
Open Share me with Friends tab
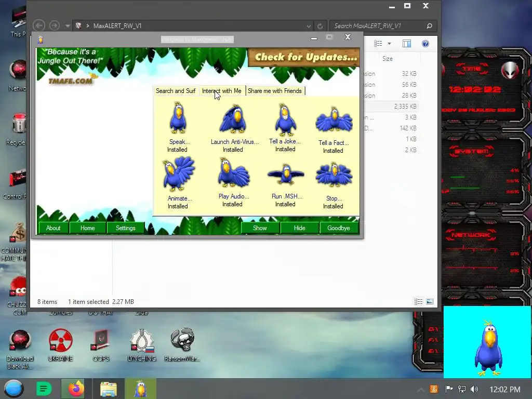[x=275, y=91]
